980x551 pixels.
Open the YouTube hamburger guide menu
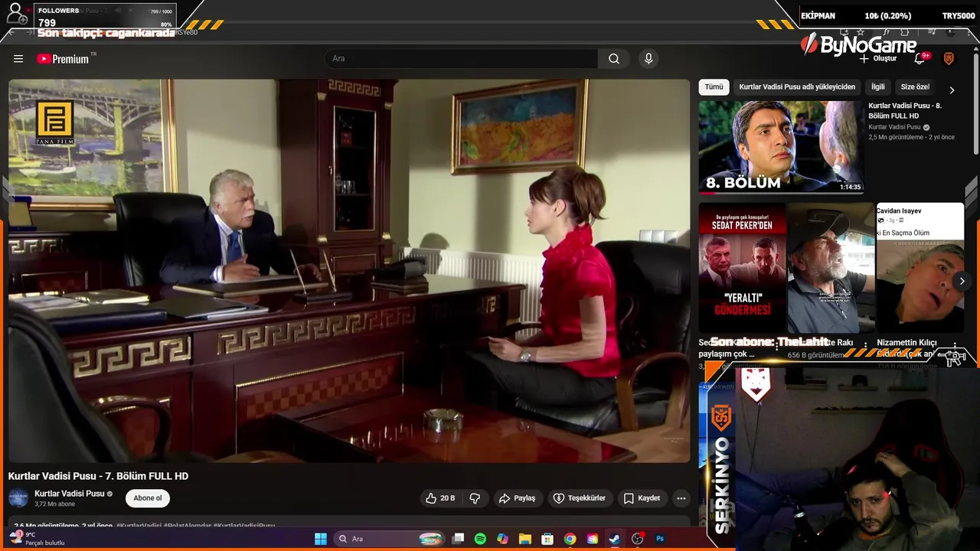[x=18, y=59]
